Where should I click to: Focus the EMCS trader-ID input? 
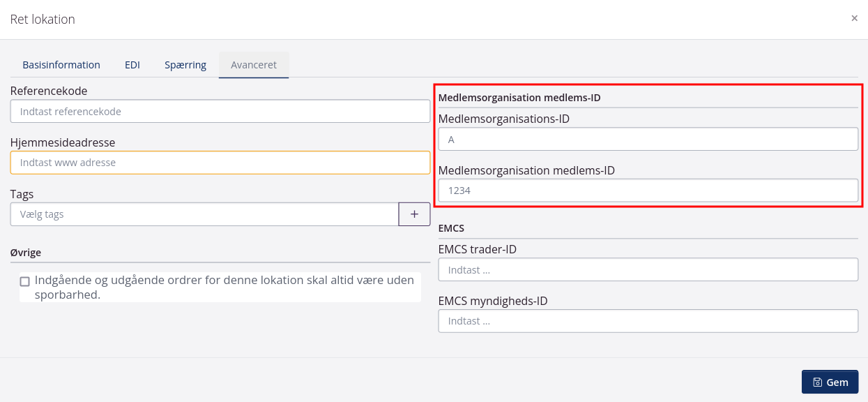(648, 269)
